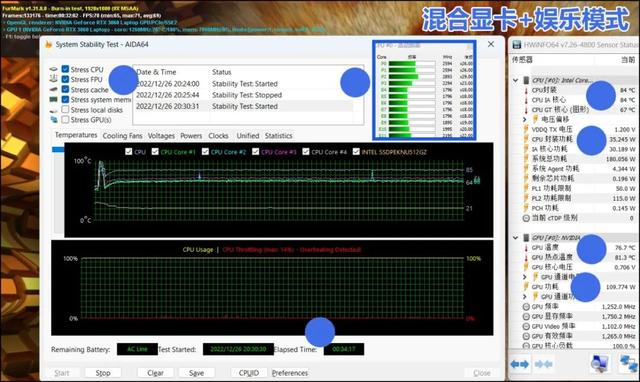The width and height of the screenshot is (640, 382).
Task: Enable the Stress GPU(s) checkbox
Action: click(x=65, y=120)
